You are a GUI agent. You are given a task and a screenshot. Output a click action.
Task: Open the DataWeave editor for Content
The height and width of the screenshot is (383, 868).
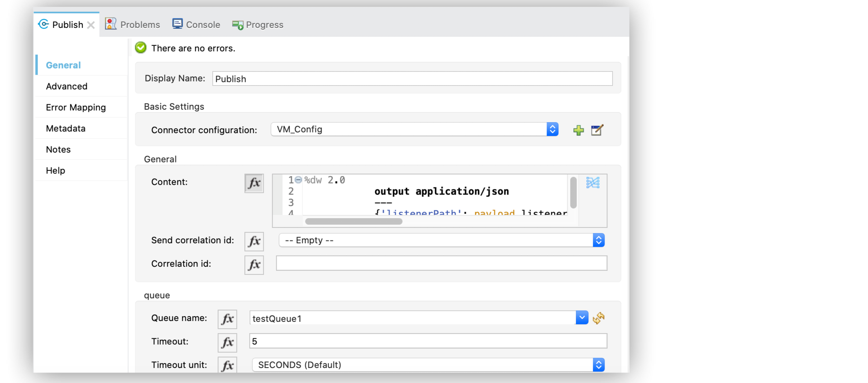click(592, 182)
